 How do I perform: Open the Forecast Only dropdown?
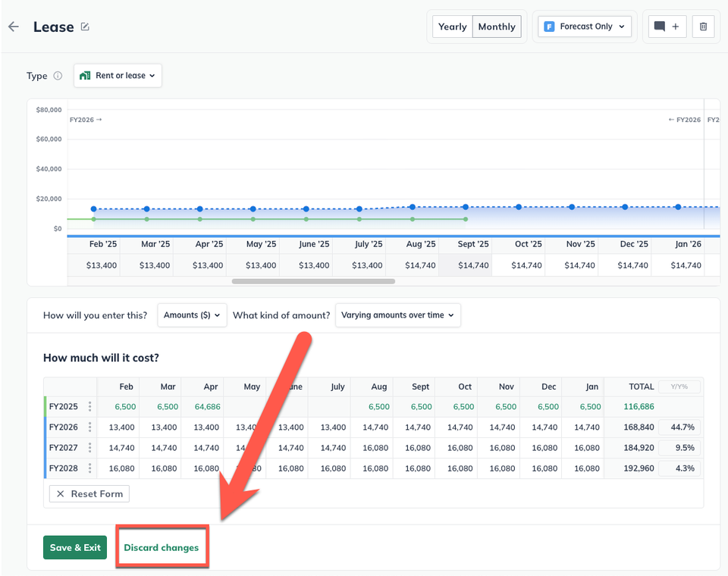[x=585, y=27]
